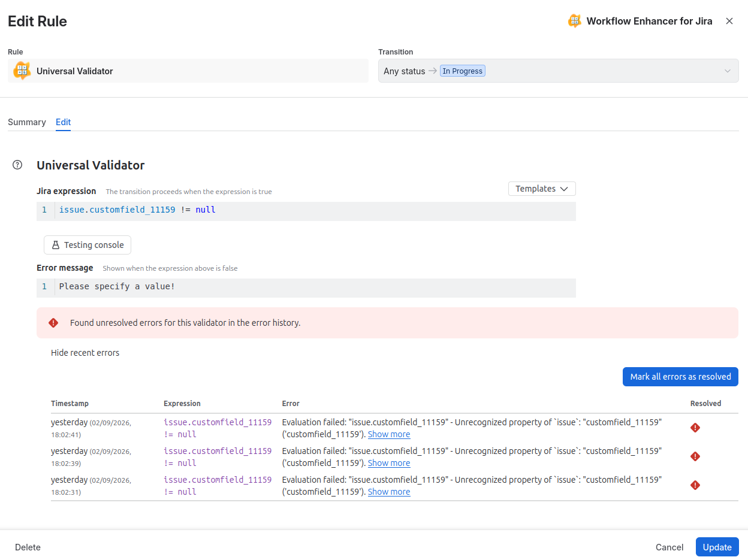Click the warning icon in the error banner
This screenshot has width=748, height=560.
pos(53,323)
